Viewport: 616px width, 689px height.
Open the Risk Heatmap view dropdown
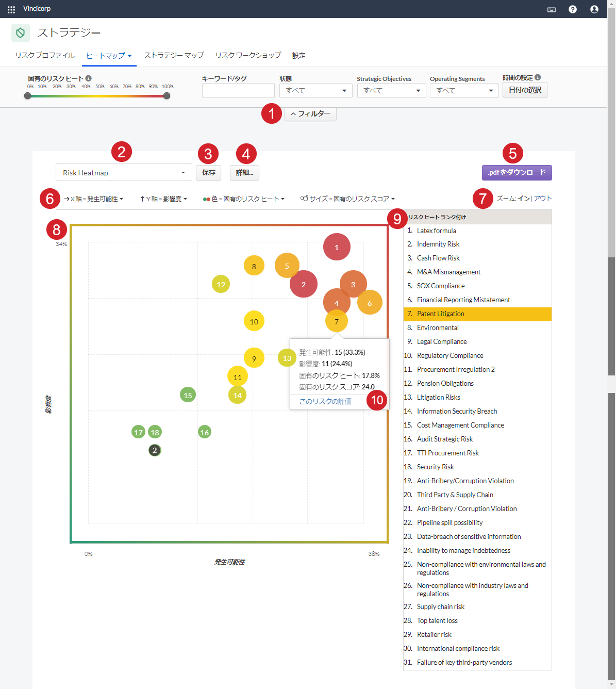124,173
